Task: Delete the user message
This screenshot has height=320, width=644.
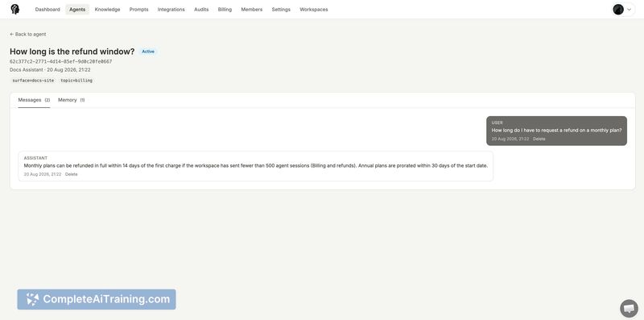Action: [539, 139]
